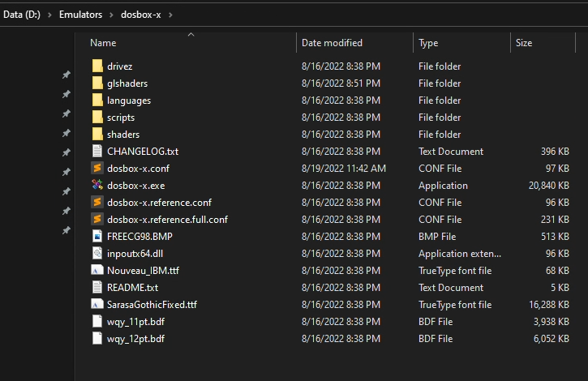The height and width of the screenshot is (381, 588).
Task: Click the BMP File type cell
Action: point(437,237)
